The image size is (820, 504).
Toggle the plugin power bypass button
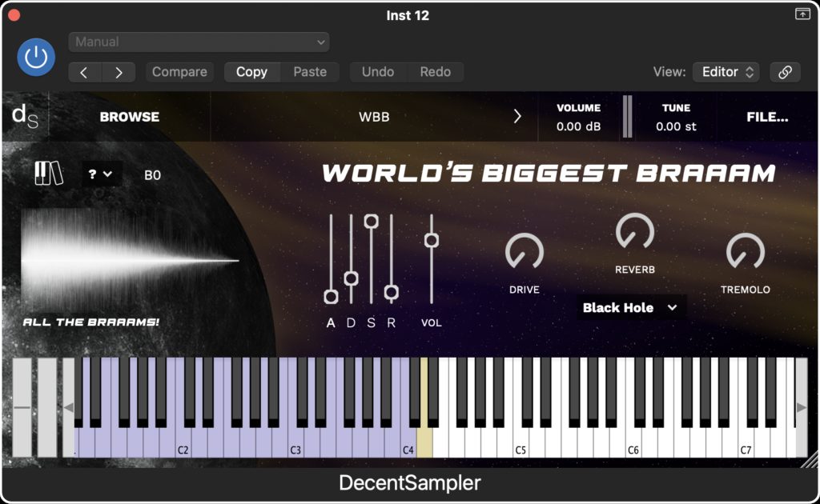pos(36,57)
